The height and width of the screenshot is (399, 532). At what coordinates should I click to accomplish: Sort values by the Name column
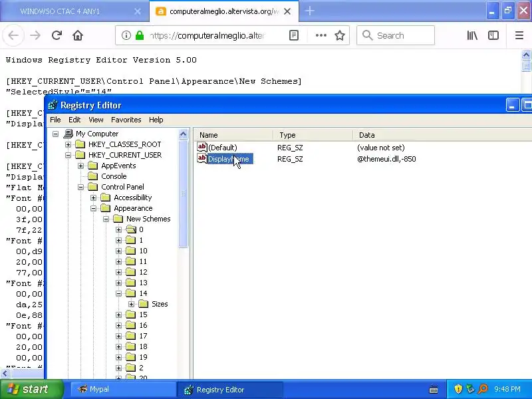(234, 135)
